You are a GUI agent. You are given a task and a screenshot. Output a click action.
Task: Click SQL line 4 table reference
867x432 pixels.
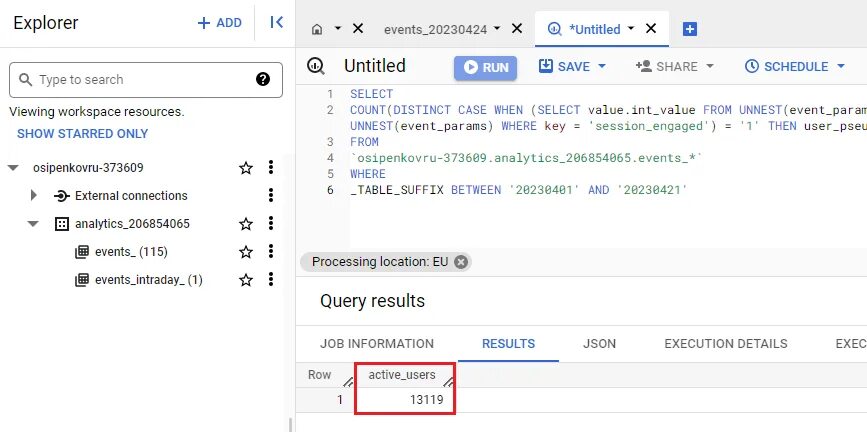pyautogui.click(x=526, y=158)
